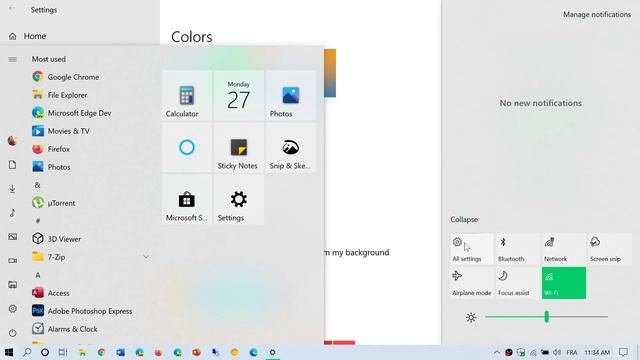Toggle the Wi-Fi quick action

[x=564, y=283]
